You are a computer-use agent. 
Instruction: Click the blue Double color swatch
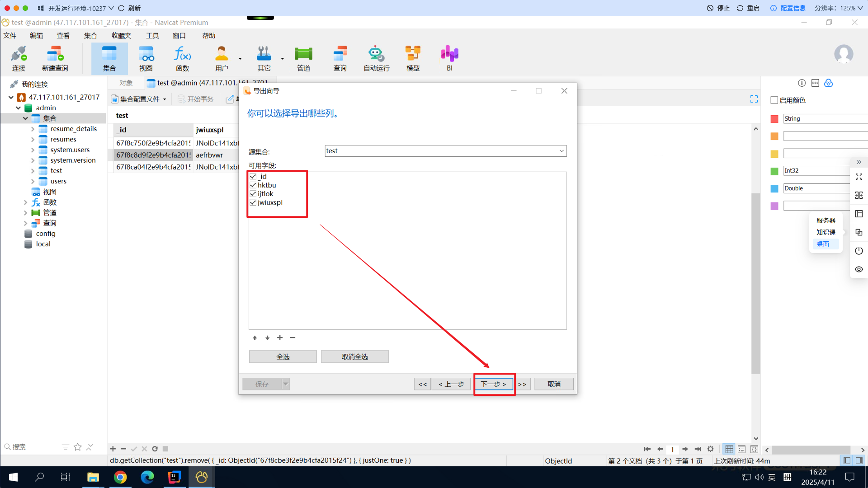click(774, 188)
